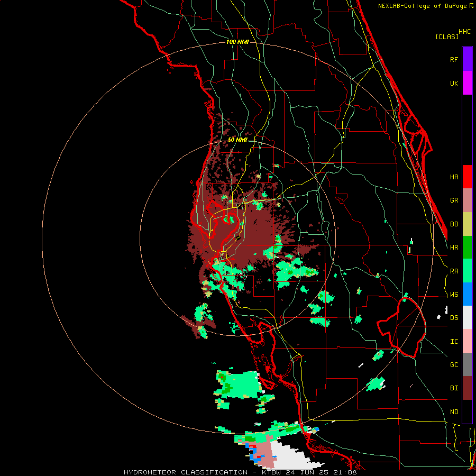Viewport: 476px width, 476px height.
Task: Click the RF purple legend swatch
Action: pyautogui.click(x=467, y=59)
